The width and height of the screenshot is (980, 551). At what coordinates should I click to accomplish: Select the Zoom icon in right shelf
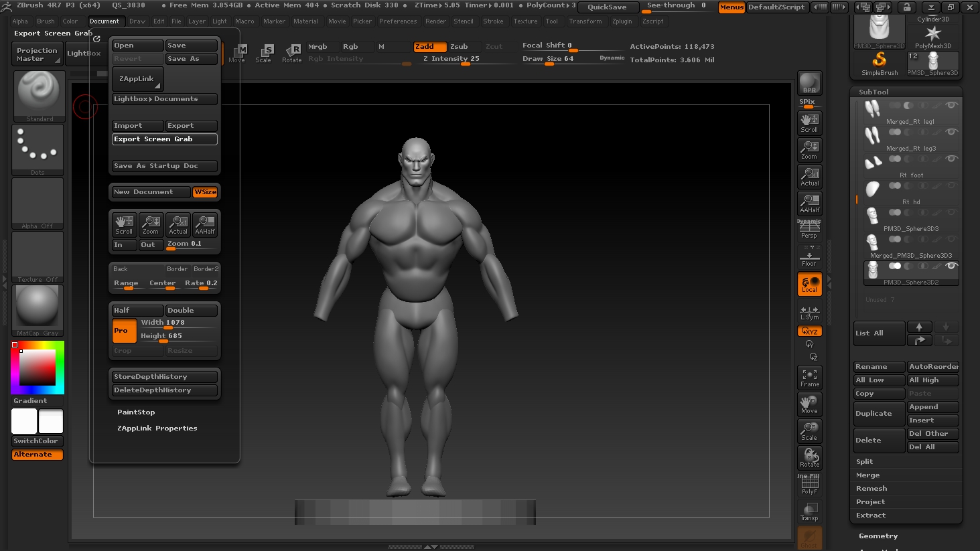point(810,150)
